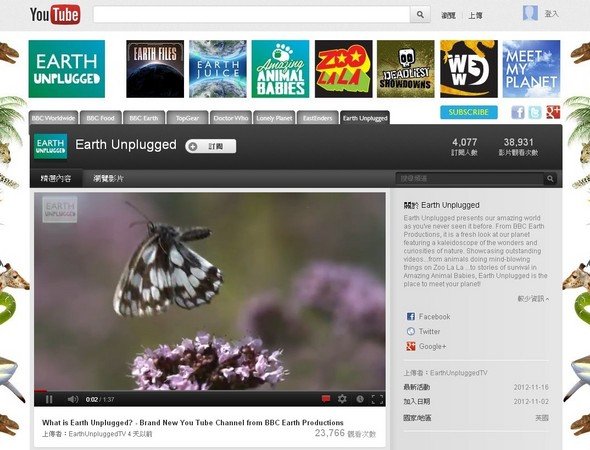This screenshot has height=450, width=590.
Task: Click the small Earth Unplugged channel avatar
Action: point(51,146)
